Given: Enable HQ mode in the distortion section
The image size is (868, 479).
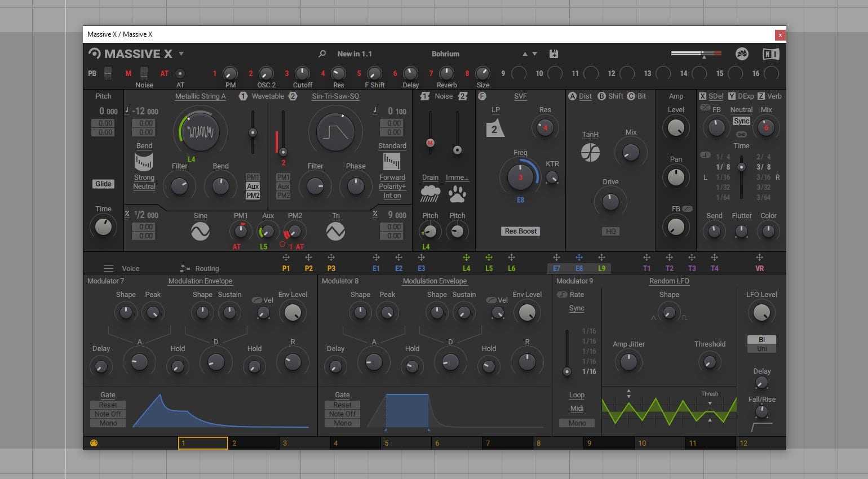Looking at the screenshot, I should point(610,231).
